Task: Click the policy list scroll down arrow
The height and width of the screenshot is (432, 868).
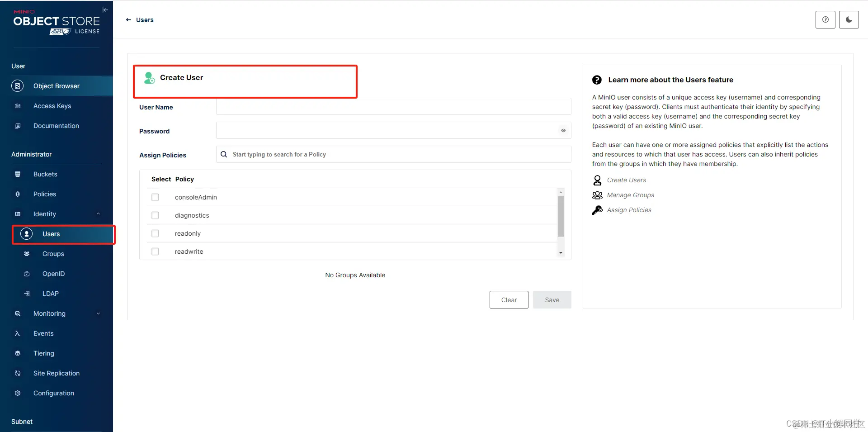Action: pyautogui.click(x=561, y=253)
